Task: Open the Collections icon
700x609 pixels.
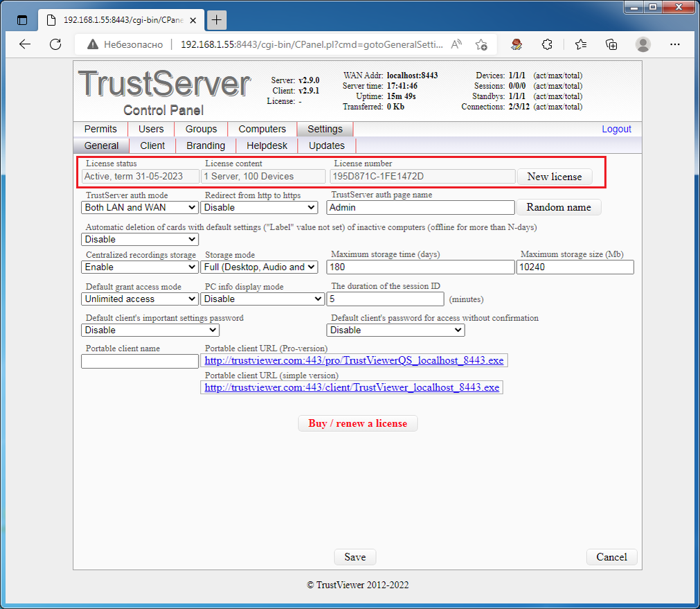Action: [611, 44]
